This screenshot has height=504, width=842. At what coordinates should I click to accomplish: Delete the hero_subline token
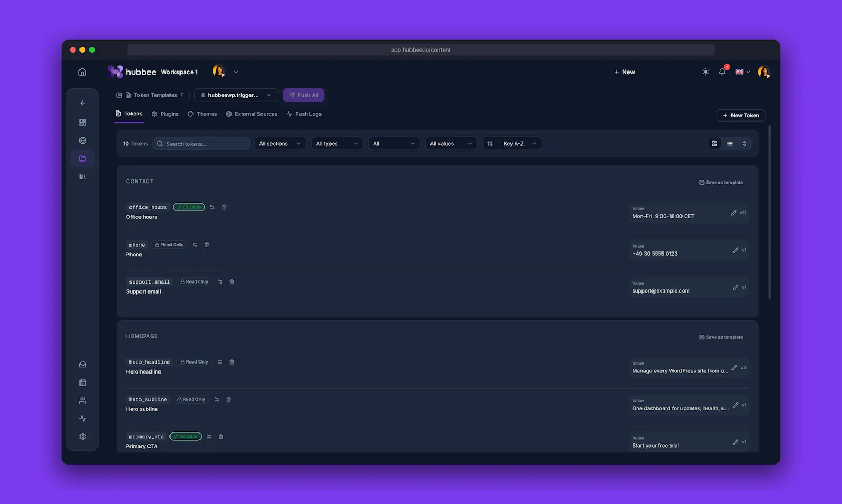[229, 399]
